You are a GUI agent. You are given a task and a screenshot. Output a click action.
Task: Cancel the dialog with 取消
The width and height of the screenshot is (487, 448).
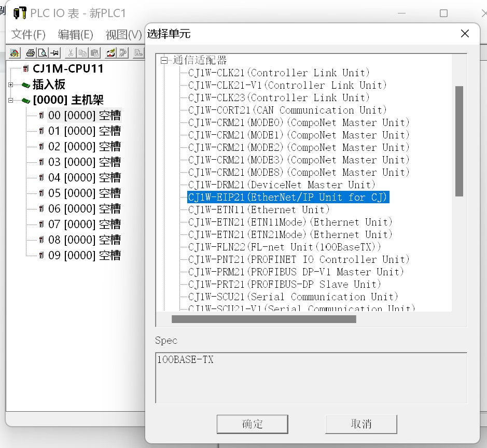361,424
